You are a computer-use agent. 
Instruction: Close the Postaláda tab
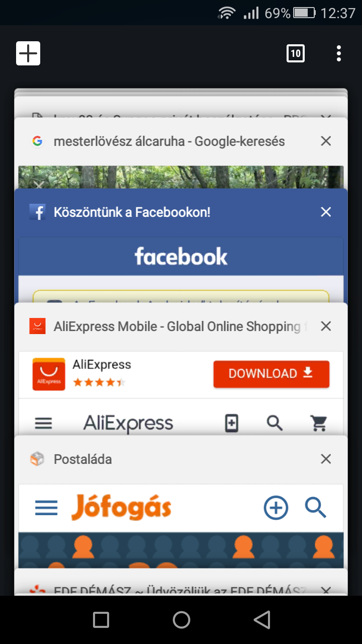(x=326, y=459)
